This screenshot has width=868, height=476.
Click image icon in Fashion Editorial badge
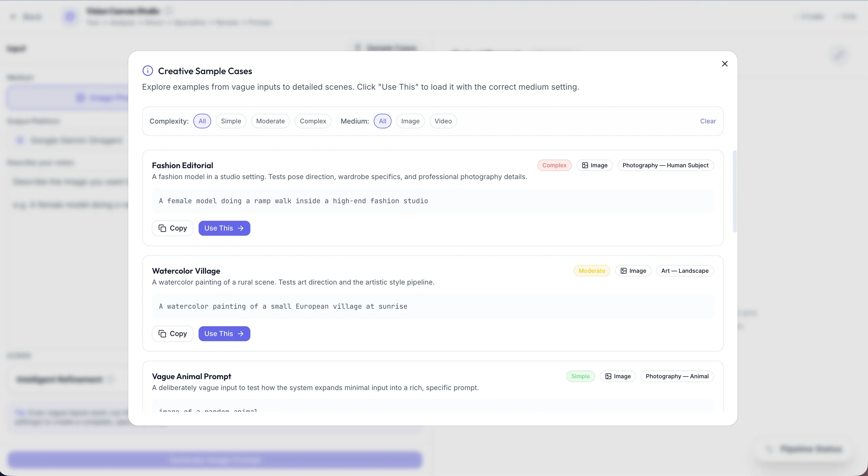coord(585,165)
